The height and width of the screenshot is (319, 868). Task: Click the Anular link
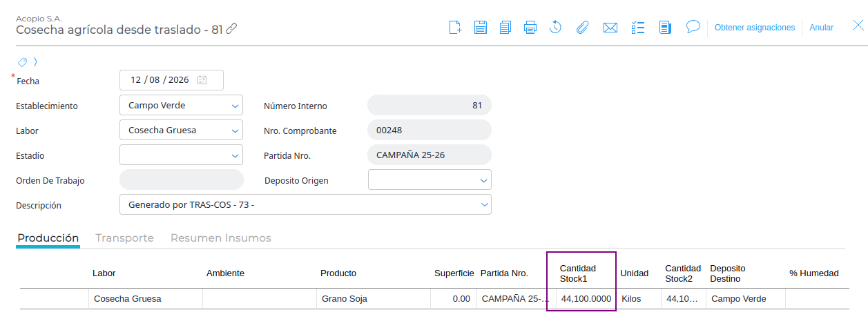tap(821, 28)
